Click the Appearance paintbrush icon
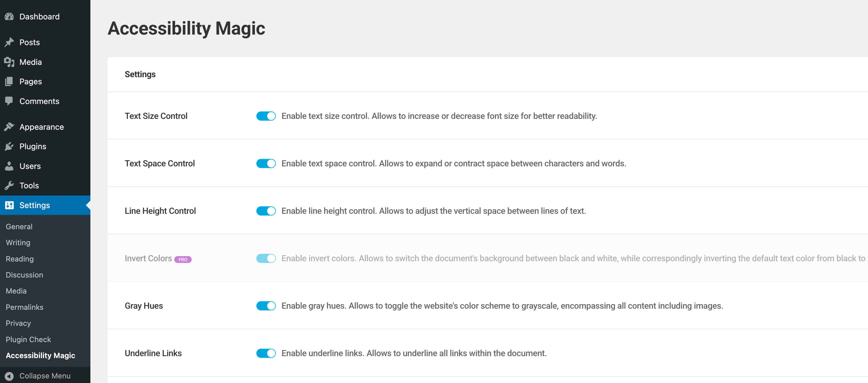The width and height of the screenshot is (868, 383). point(9,127)
